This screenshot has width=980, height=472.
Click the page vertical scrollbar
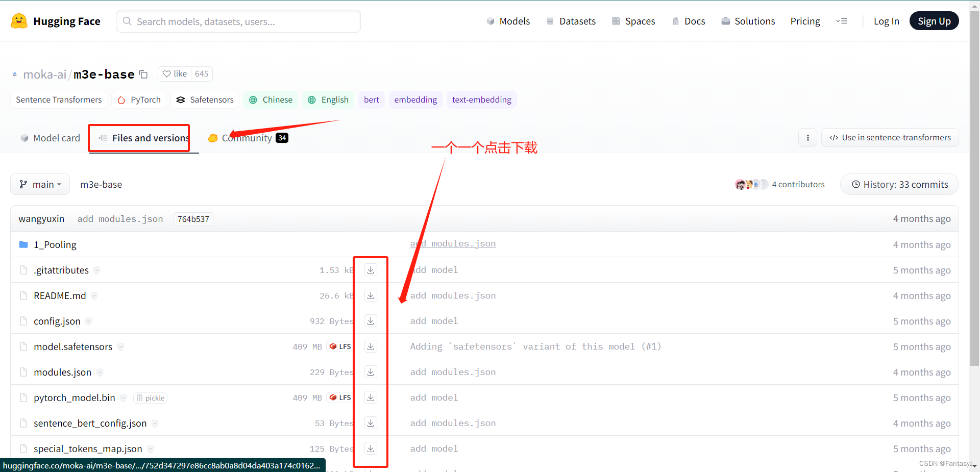pos(974,189)
